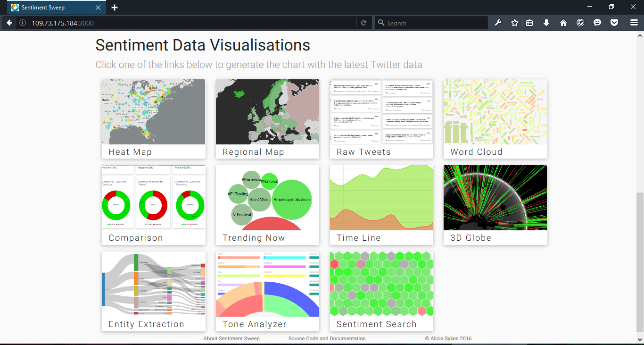Viewport: 644px width, 345px height.
Task: Open the hamburger menu in Firefox
Action: (634, 23)
